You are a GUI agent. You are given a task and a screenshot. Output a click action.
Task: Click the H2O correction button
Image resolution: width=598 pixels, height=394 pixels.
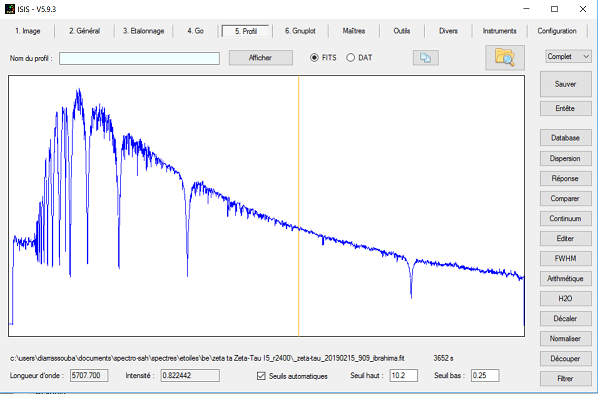coord(566,299)
